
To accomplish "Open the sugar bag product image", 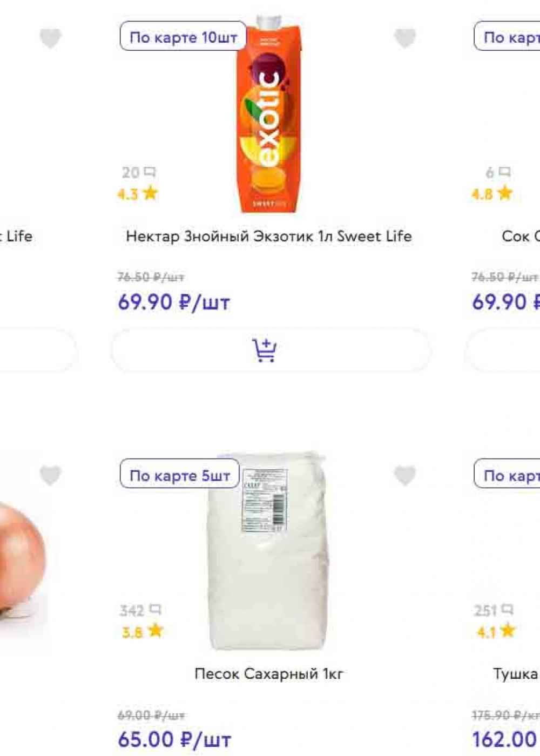I will (x=268, y=551).
